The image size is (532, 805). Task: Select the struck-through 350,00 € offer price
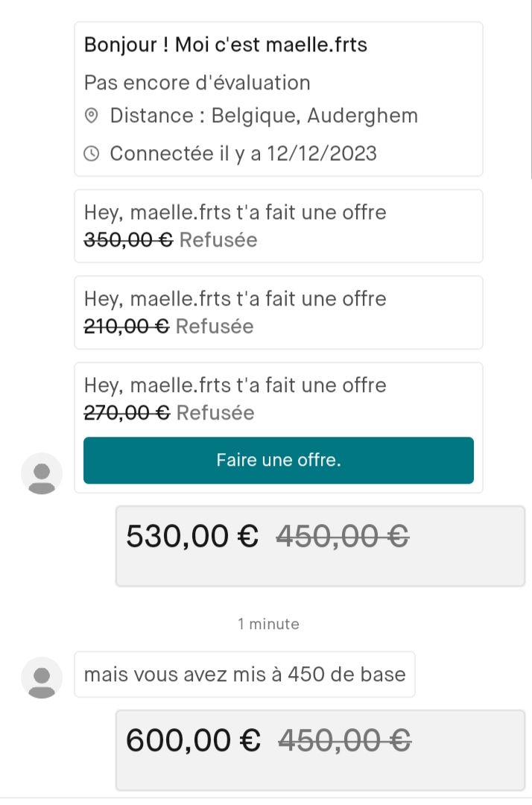(x=128, y=240)
